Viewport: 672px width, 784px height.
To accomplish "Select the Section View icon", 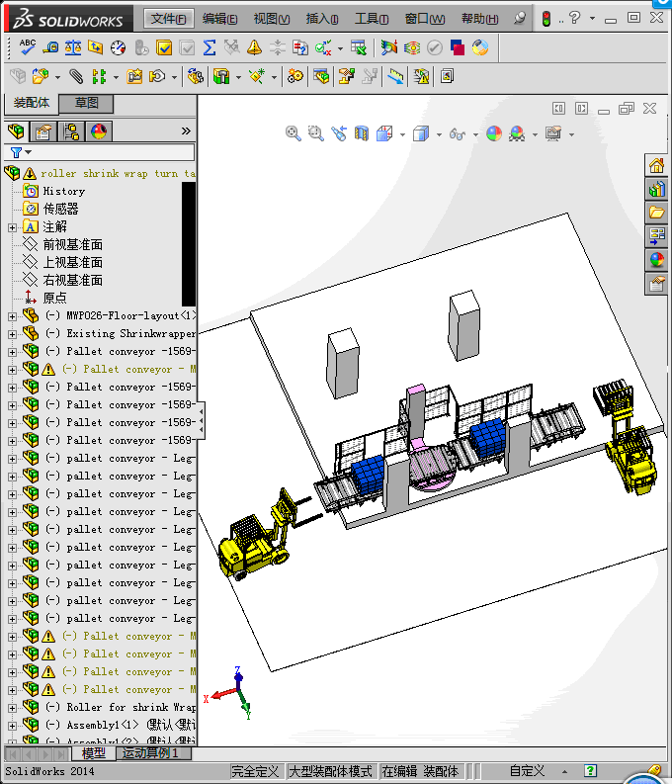I will [x=362, y=133].
